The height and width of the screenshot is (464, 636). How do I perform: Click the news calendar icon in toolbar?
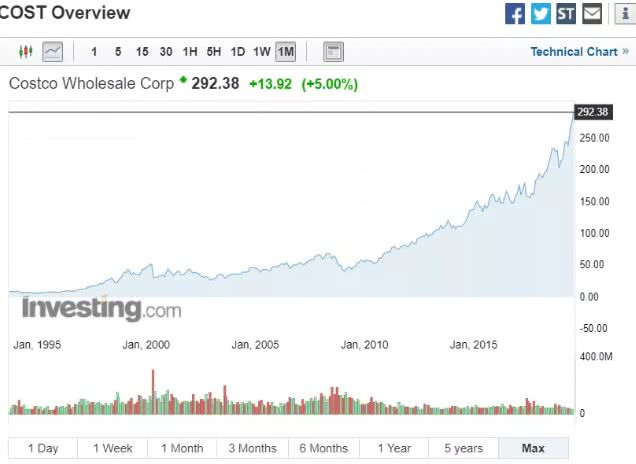click(x=334, y=51)
